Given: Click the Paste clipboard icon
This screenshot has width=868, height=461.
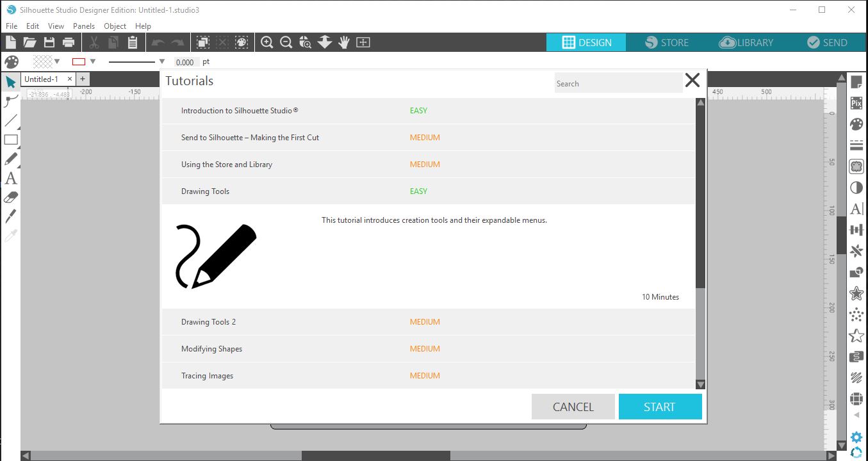Looking at the screenshot, I should point(132,42).
